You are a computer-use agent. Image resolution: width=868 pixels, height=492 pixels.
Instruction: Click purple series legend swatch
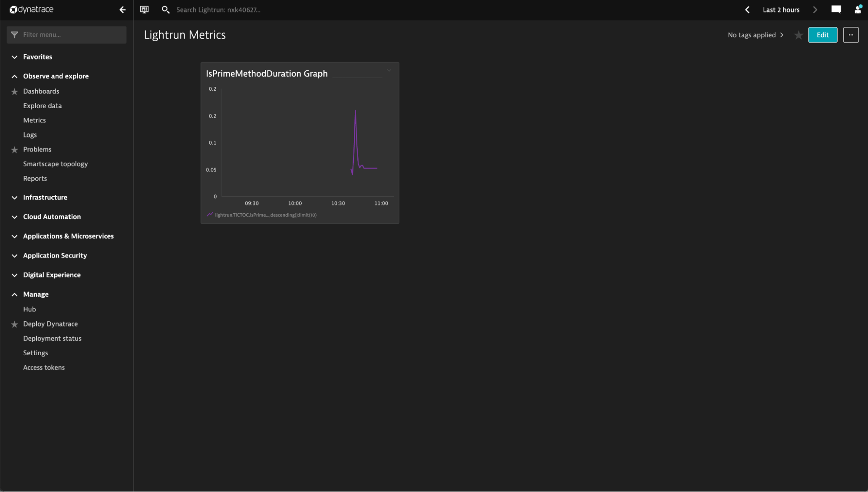210,215
